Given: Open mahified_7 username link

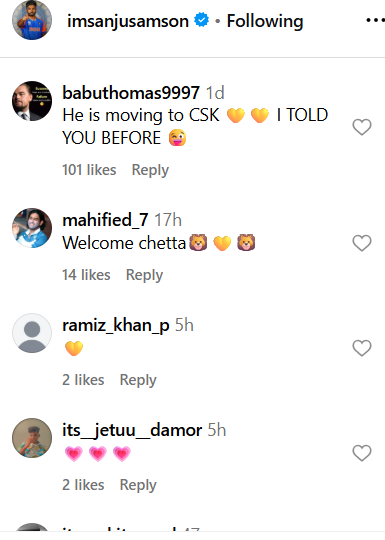Looking at the screenshot, I should point(105,220).
